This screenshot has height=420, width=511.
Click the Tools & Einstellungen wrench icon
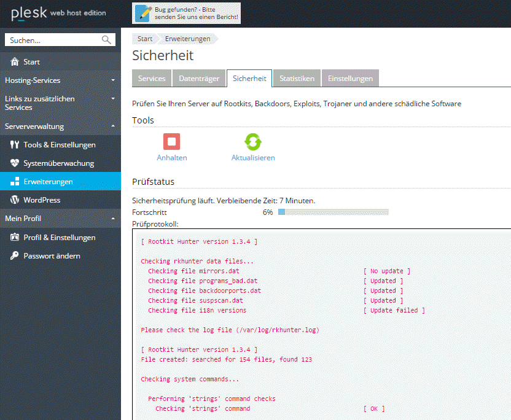[15, 145]
